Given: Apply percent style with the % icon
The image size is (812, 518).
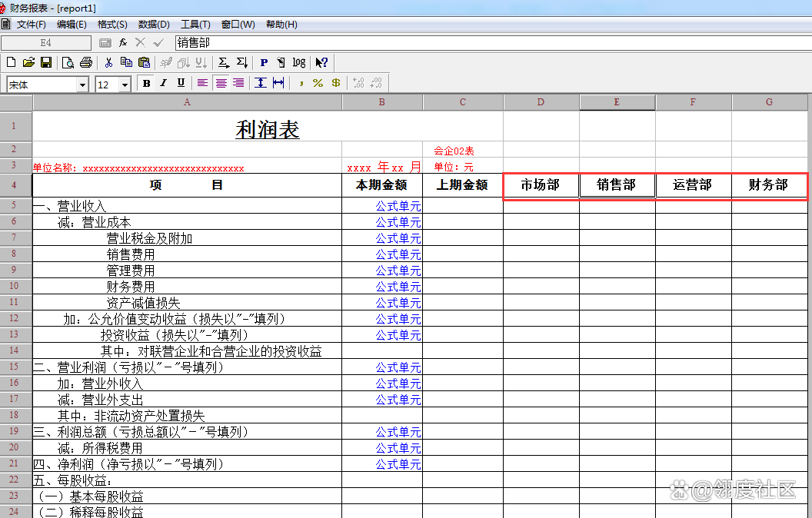Looking at the screenshot, I should 316,83.
